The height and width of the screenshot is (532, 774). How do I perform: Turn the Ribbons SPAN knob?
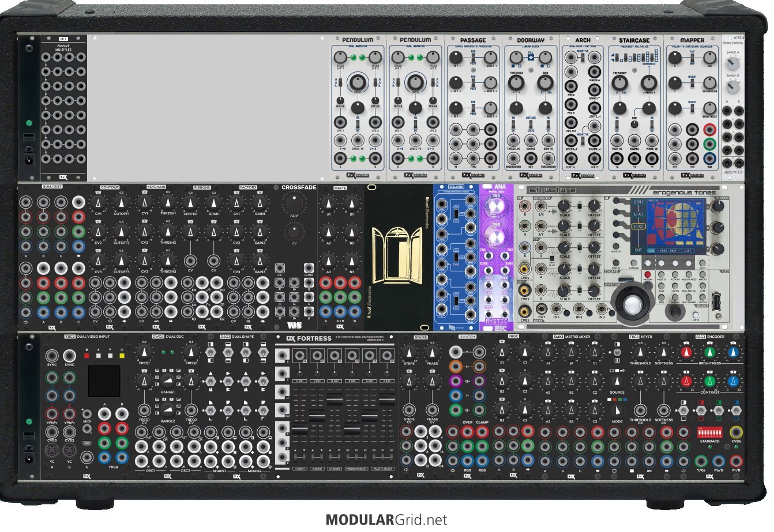coord(213,202)
